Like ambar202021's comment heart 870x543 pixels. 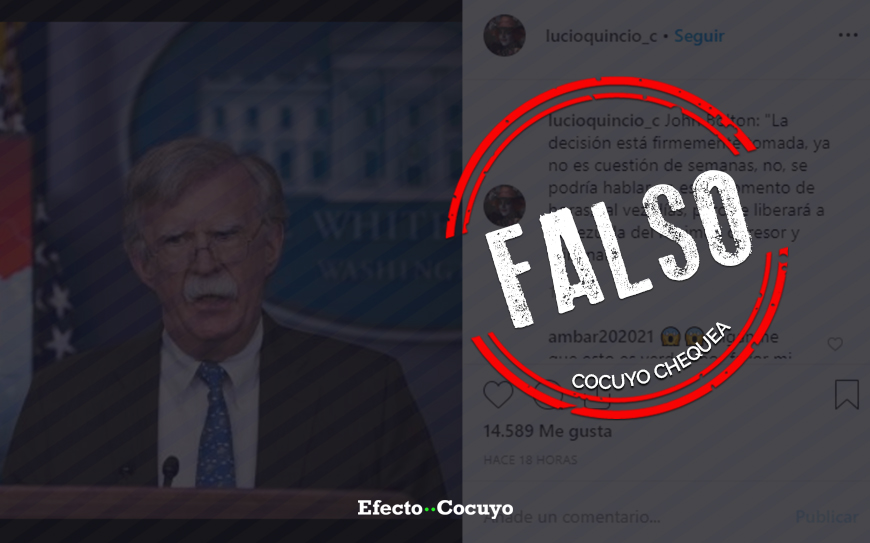point(835,344)
